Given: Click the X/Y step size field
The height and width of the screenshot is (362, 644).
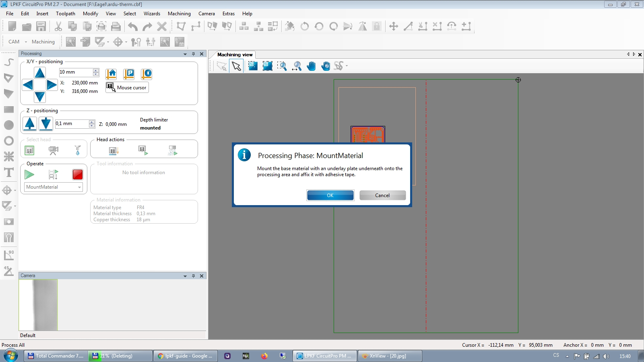Looking at the screenshot, I should coord(76,72).
